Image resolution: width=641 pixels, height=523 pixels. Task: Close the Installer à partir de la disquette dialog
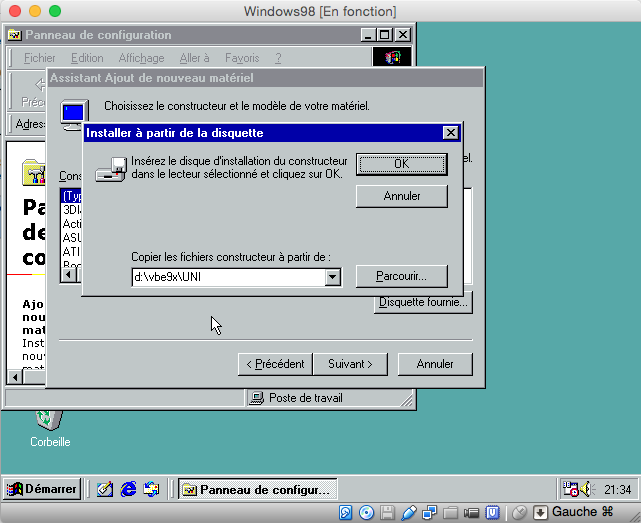coord(450,133)
